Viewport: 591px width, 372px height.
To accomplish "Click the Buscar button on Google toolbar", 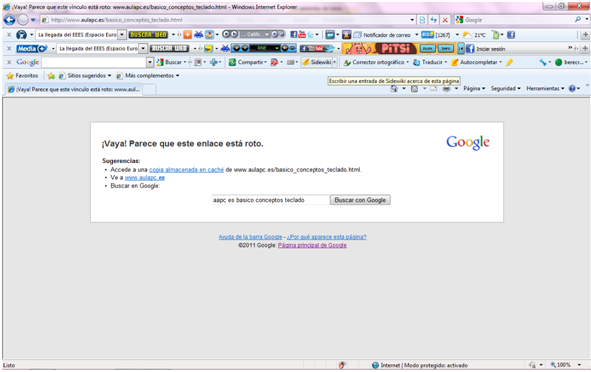I will click(x=169, y=62).
